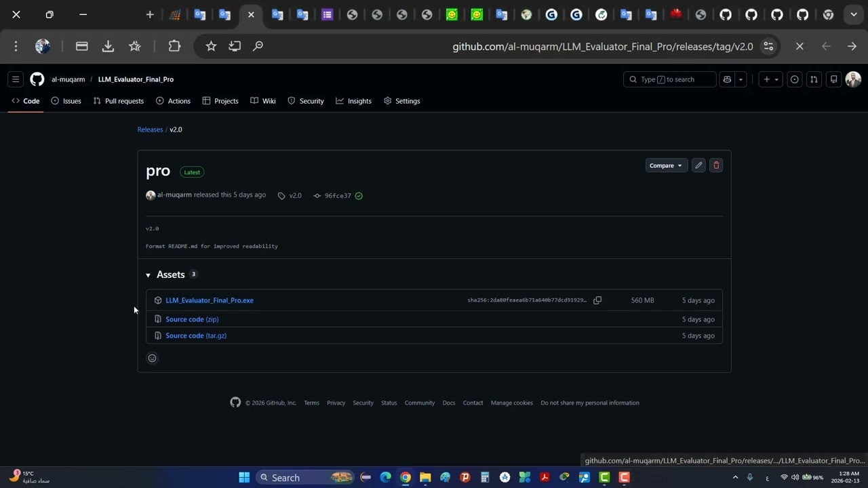Click the GitHub logo home icon

[37, 79]
